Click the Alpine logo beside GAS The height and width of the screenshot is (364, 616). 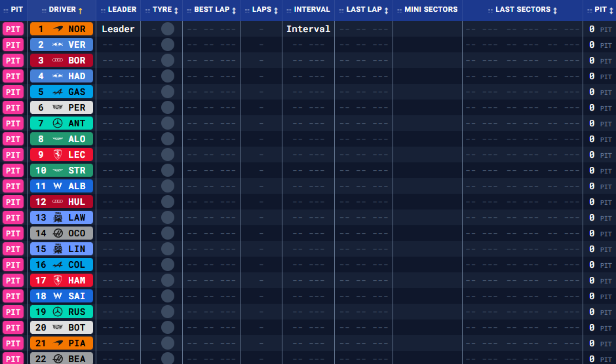point(58,92)
